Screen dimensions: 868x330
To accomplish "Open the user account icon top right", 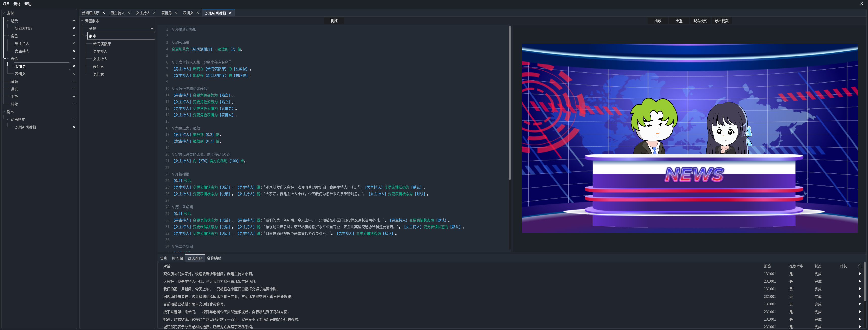I will (862, 4).
